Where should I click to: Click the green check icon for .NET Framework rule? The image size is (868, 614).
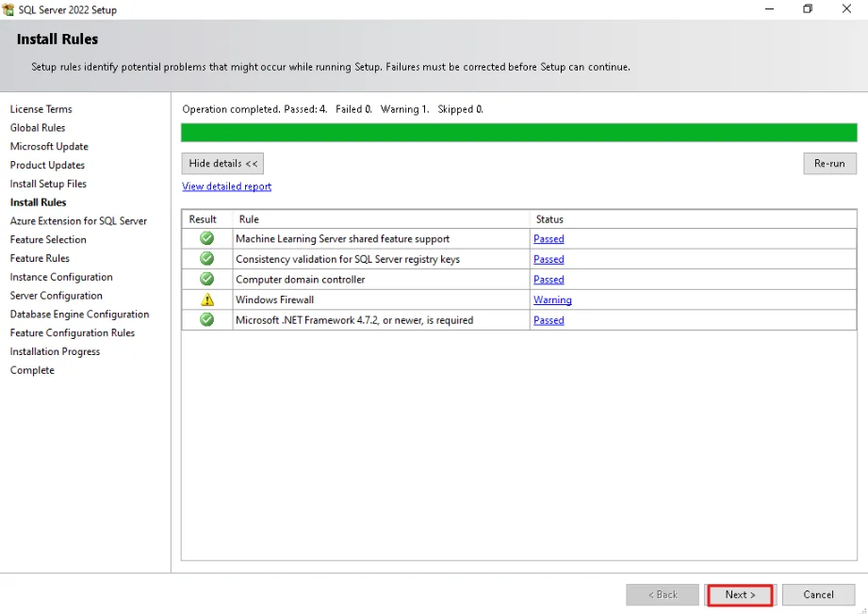(207, 320)
